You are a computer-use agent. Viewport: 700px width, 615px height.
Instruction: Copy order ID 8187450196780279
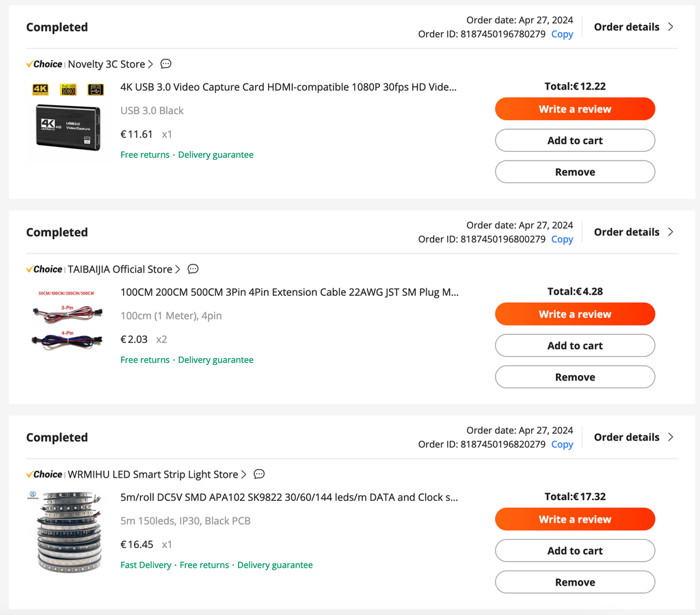(x=562, y=34)
